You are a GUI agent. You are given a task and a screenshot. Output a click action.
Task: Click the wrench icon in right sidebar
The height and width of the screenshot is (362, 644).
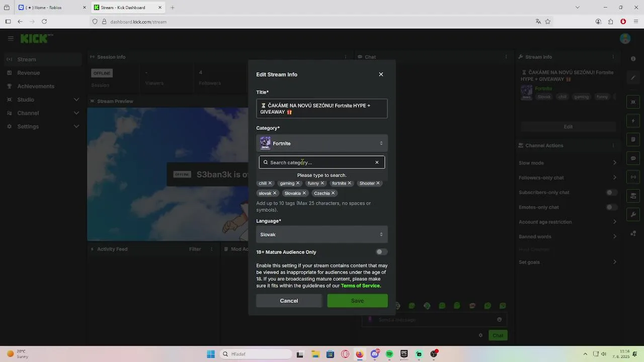click(633, 214)
